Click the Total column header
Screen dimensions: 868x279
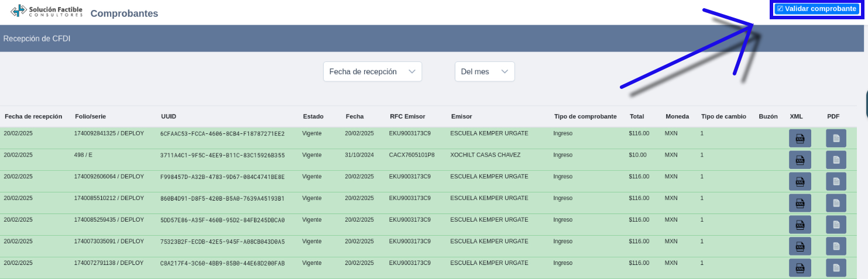click(636, 116)
